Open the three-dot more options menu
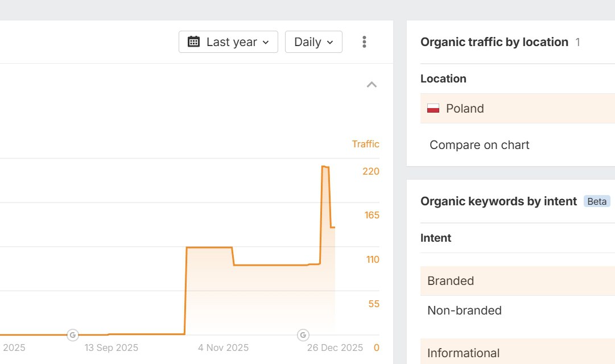Image resolution: width=615 pixels, height=364 pixels. click(364, 42)
